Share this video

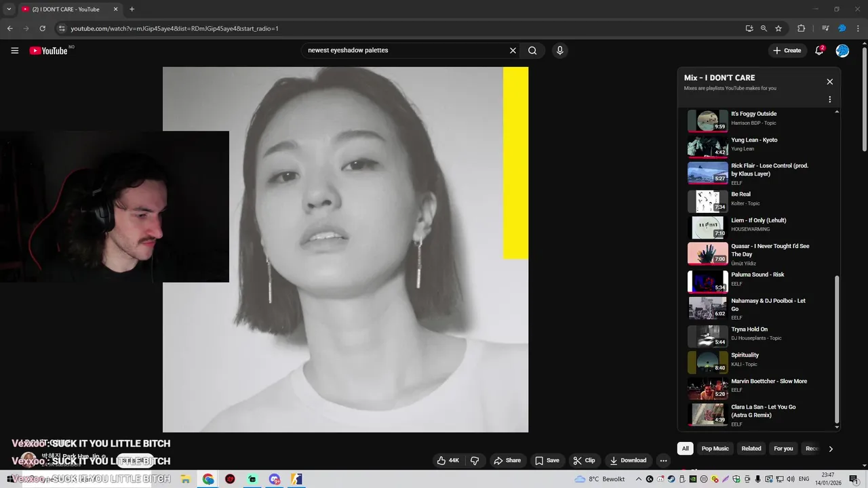[507, 460]
